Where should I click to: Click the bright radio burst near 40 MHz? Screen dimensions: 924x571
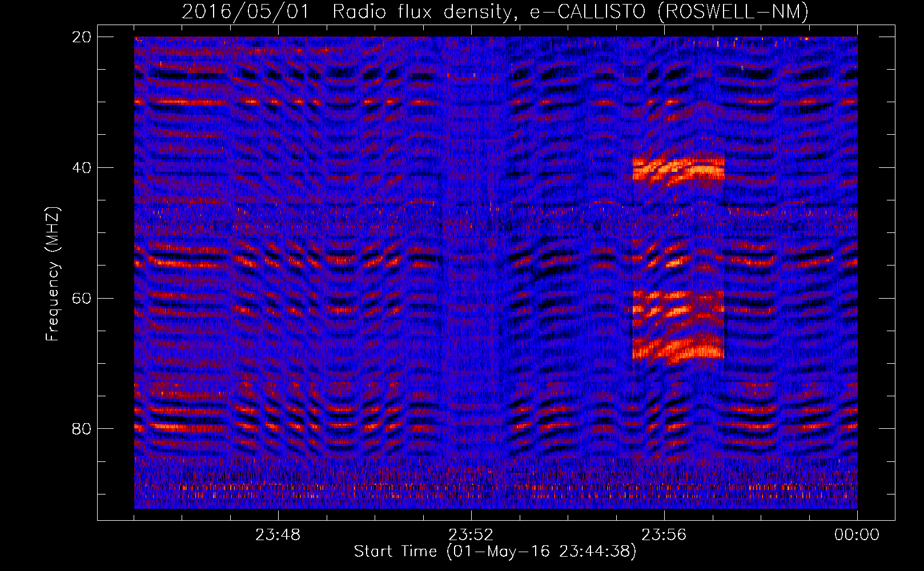678,169
